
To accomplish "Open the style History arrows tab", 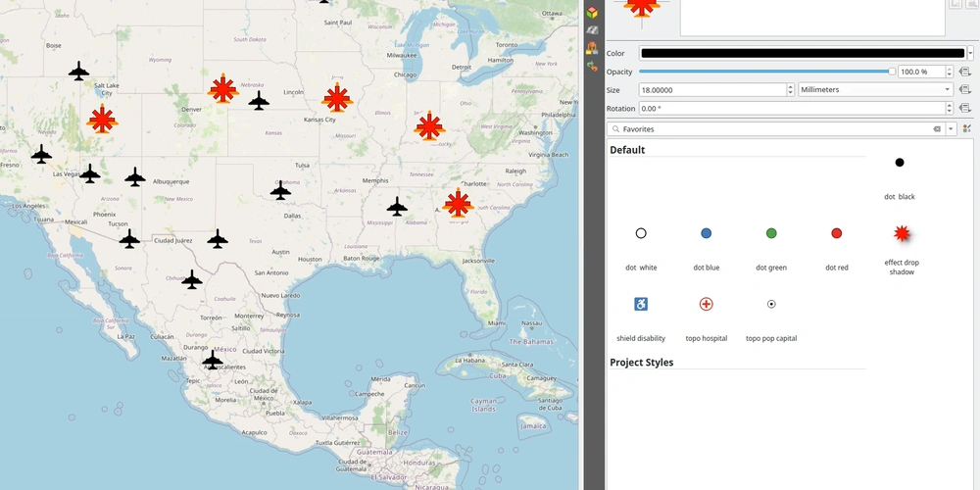I will [x=592, y=67].
